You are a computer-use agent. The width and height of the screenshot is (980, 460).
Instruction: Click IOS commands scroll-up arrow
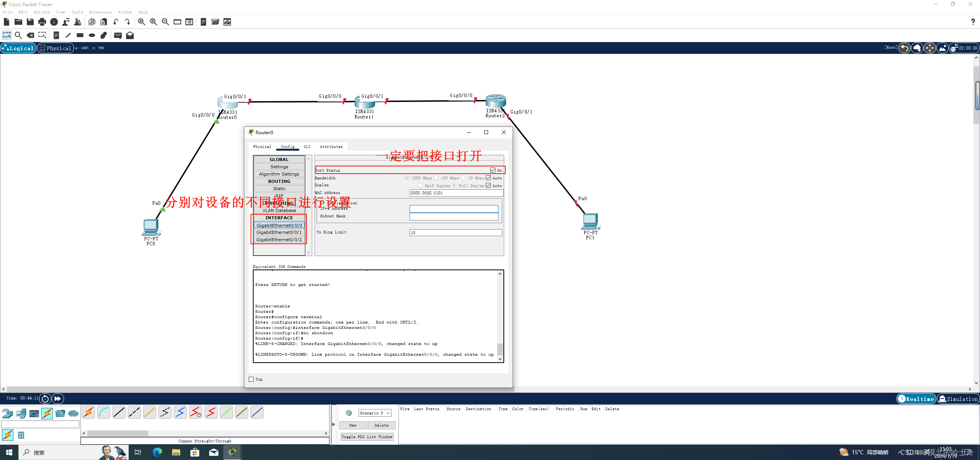[x=500, y=274]
